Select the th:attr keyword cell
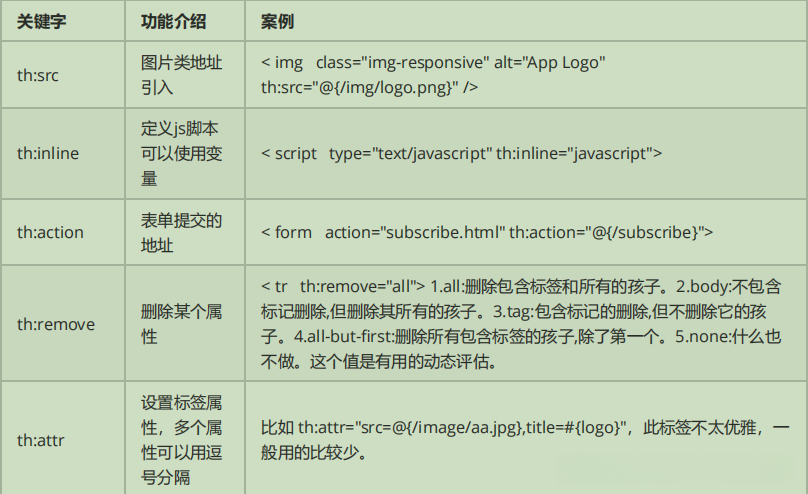The image size is (808, 494). click(x=42, y=439)
